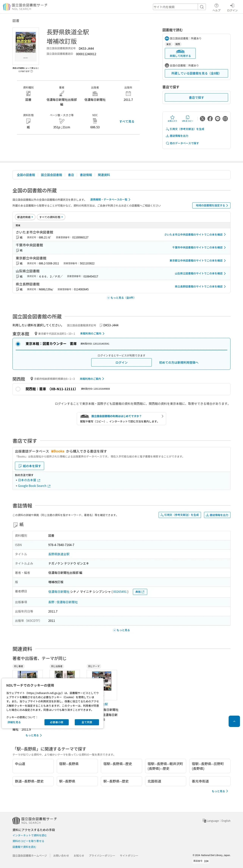The height and width of the screenshot is (868, 243).
Task: Open the 中山道 theme card
Action: (33, 766)
